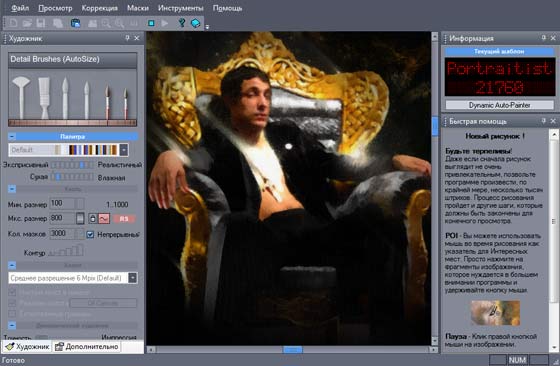Open the Default palette dropdown
This screenshot has height=366, width=560.
124,150
